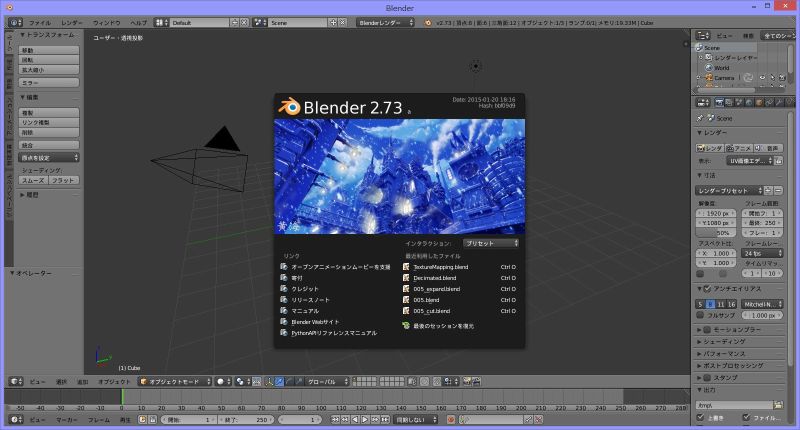The height and width of the screenshot is (430, 800).
Task: Click the スムーズ shading button
Action: click(x=34, y=180)
